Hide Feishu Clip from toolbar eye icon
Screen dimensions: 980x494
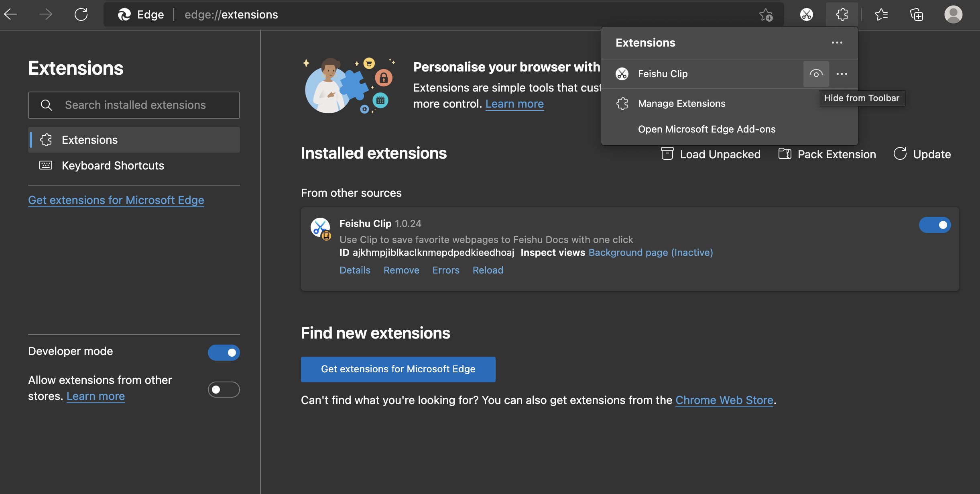tap(816, 74)
